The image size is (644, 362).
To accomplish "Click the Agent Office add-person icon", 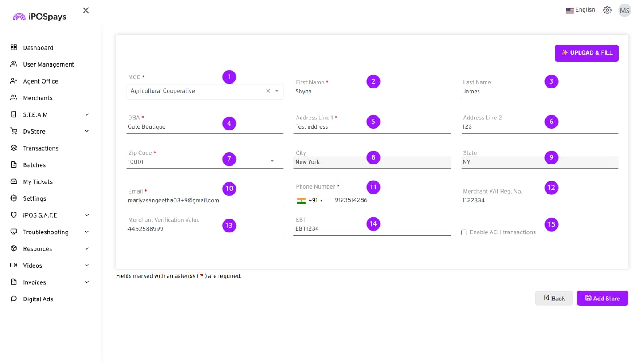I will point(13,81).
